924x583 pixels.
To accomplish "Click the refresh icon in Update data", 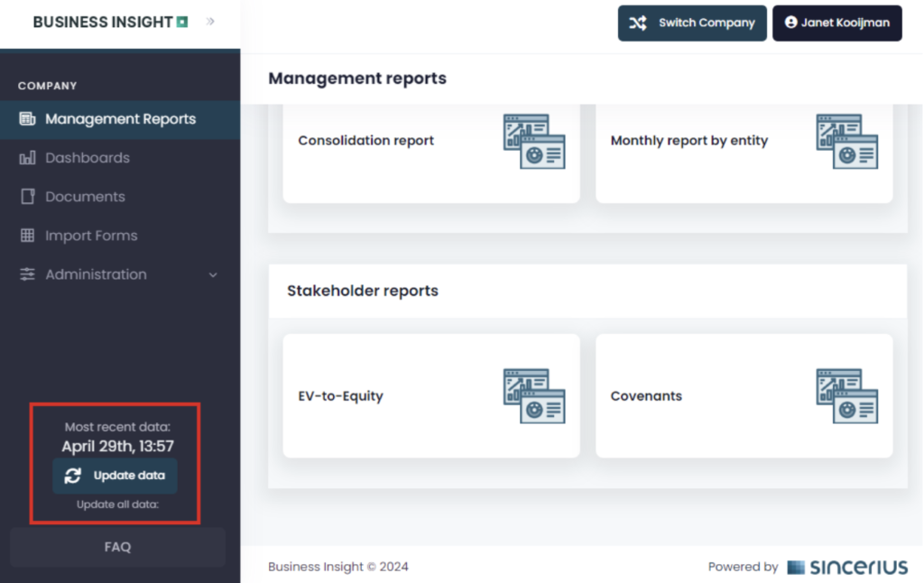I will point(72,476).
